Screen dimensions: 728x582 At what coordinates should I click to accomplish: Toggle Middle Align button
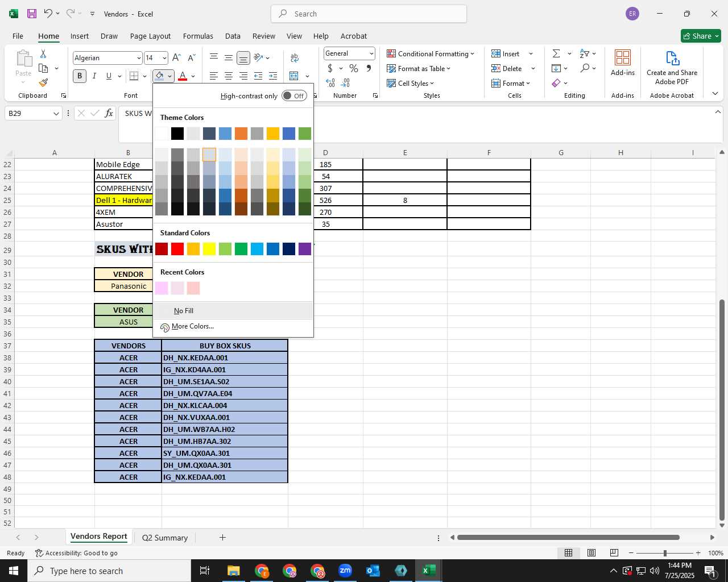point(228,57)
